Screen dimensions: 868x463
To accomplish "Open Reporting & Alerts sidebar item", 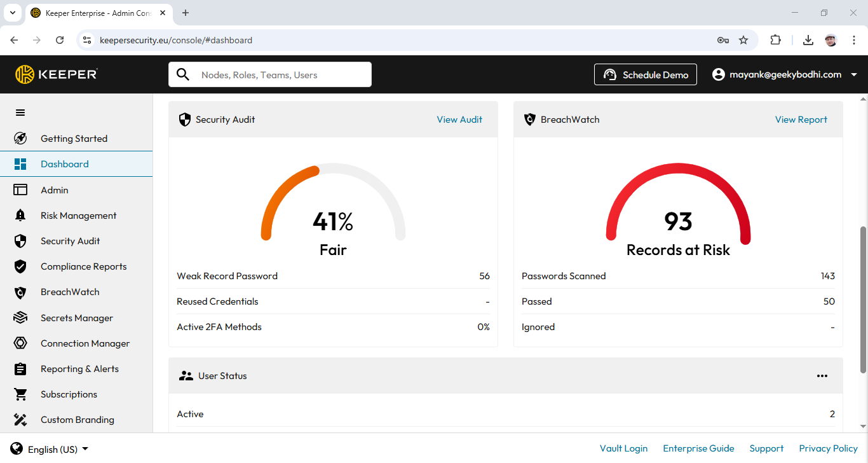I will (x=76, y=369).
